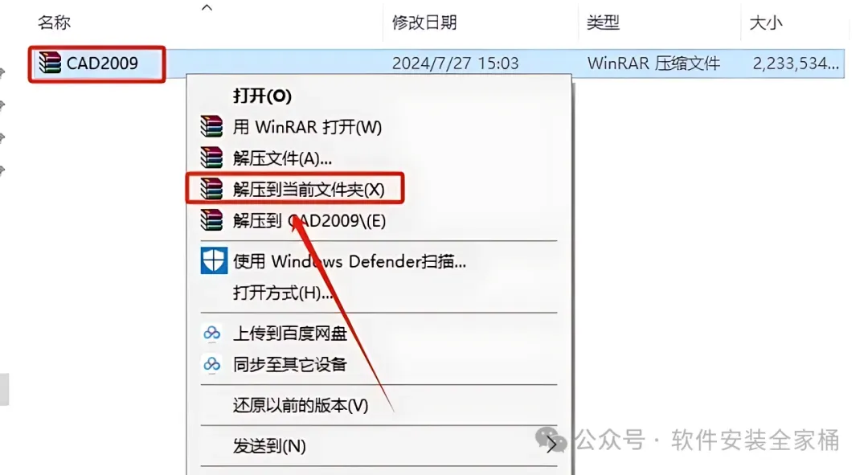The width and height of the screenshot is (868, 475).
Task: Choose 打开方式(H)... menu entry
Action: point(282,293)
